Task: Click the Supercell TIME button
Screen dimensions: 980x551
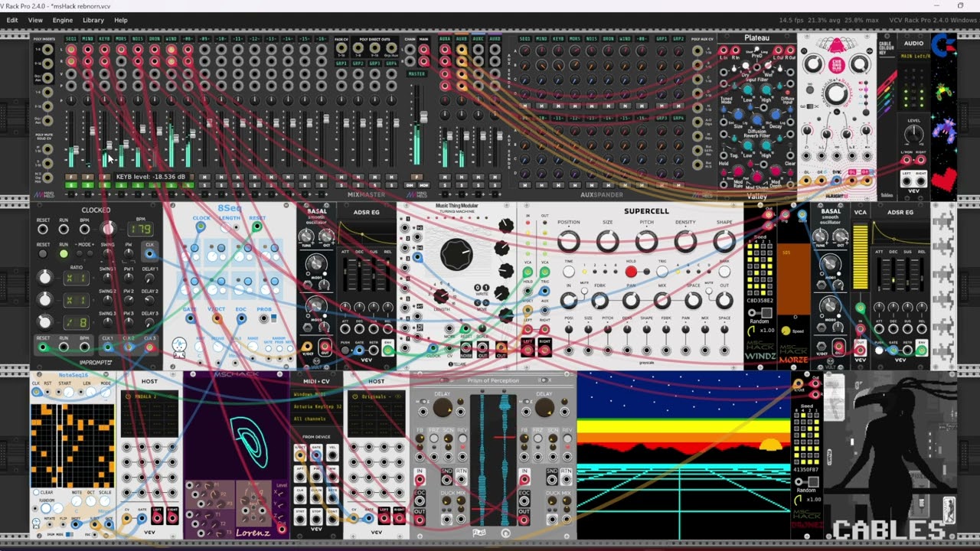Action: [569, 272]
